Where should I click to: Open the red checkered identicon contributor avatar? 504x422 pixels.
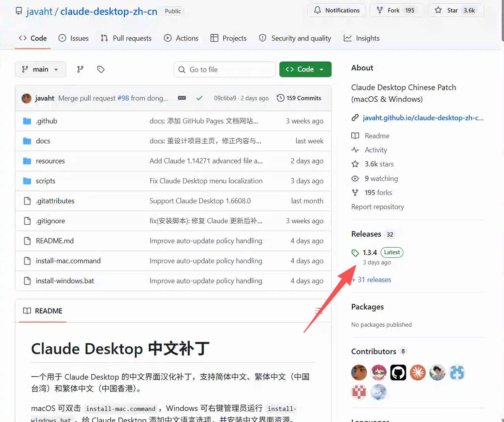[x=359, y=392]
